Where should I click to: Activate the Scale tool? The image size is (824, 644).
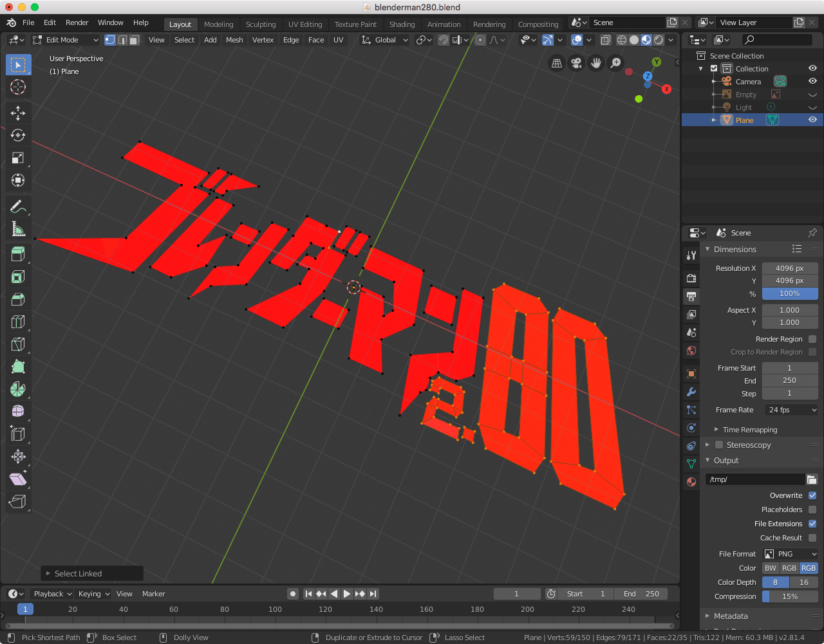click(18, 158)
